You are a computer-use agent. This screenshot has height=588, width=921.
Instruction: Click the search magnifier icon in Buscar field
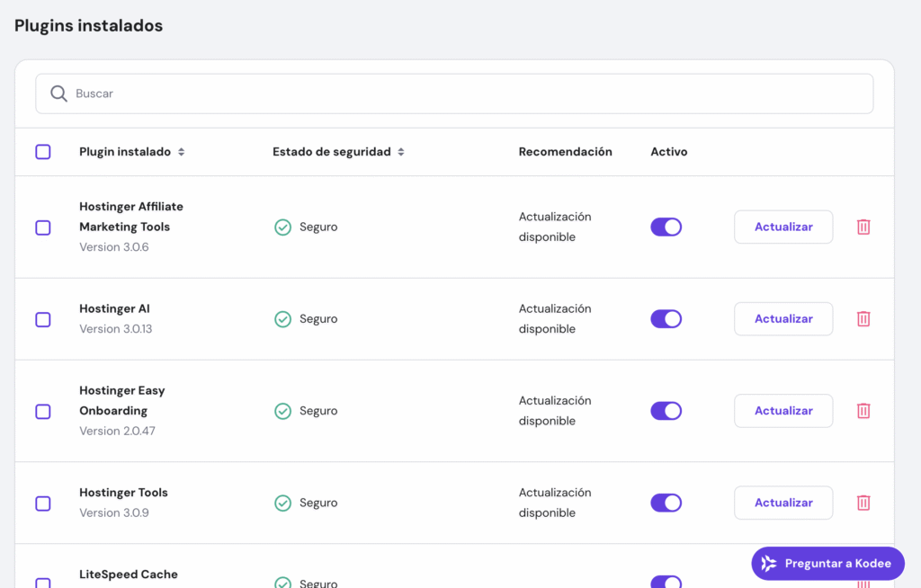point(58,93)
